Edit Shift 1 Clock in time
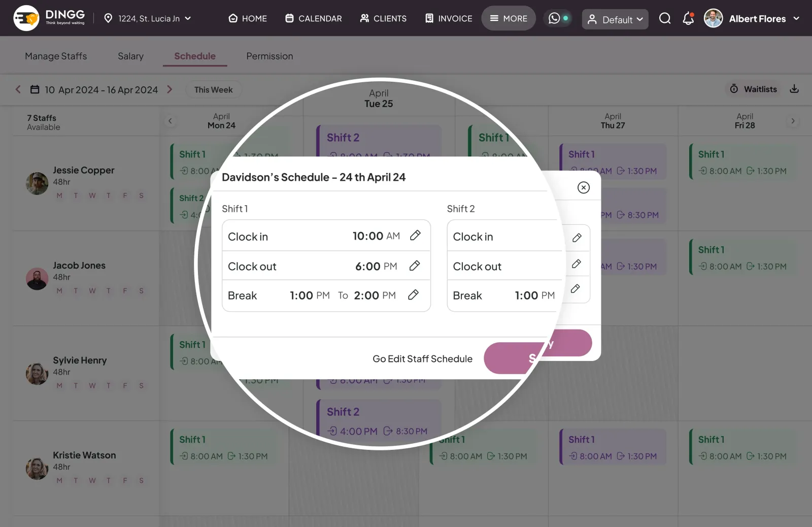Viewport: 812px width, 527px height. click(x=415, y=235)
